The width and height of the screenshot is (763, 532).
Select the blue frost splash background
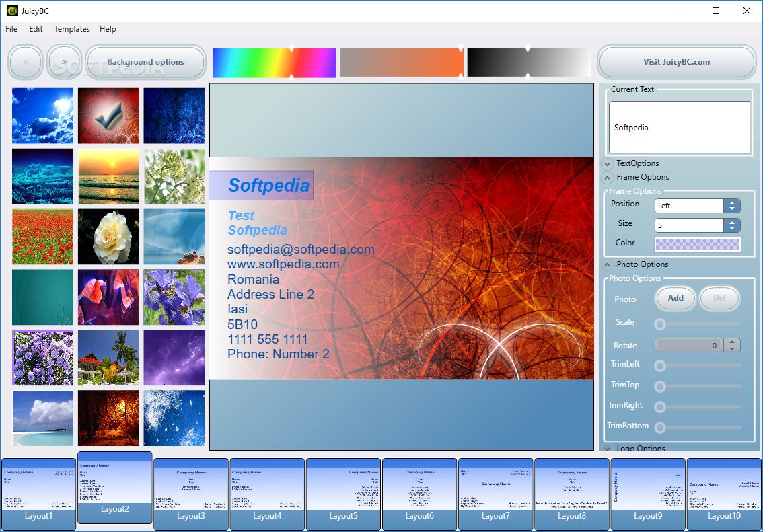(174, 418)
